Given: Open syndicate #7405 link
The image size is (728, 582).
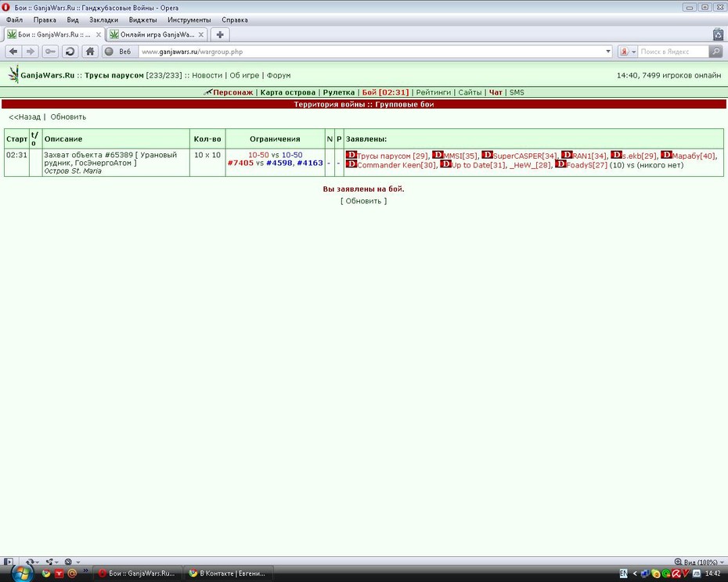Looking at the screenshot, I should [x=240, y=163].
